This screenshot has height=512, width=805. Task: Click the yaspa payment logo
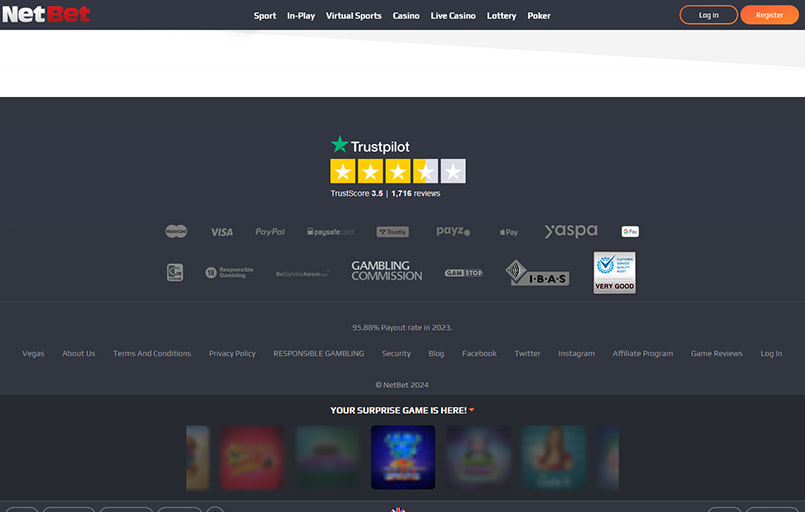click(571, 231)
